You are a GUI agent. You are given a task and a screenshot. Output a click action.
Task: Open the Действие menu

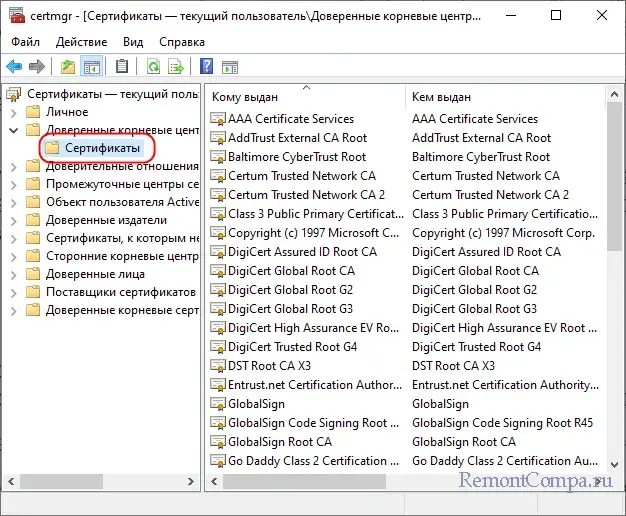(x=82, y=42)
